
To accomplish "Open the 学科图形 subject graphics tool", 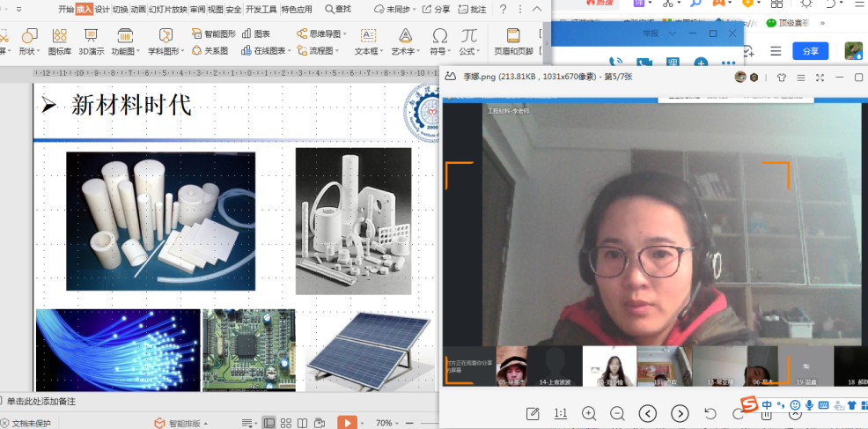I will (x=166, y=41).
